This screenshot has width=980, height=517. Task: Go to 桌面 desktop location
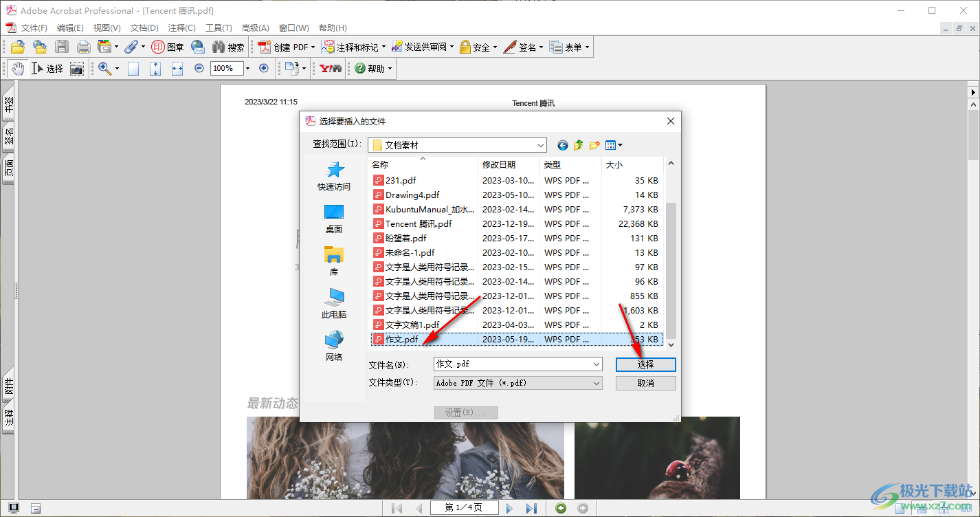[334, 219]
